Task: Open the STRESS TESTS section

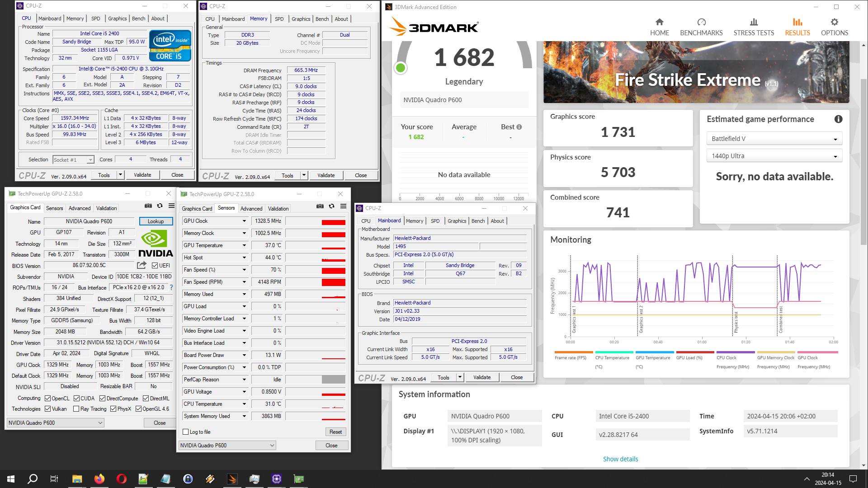Action: [x=754, y=27]
